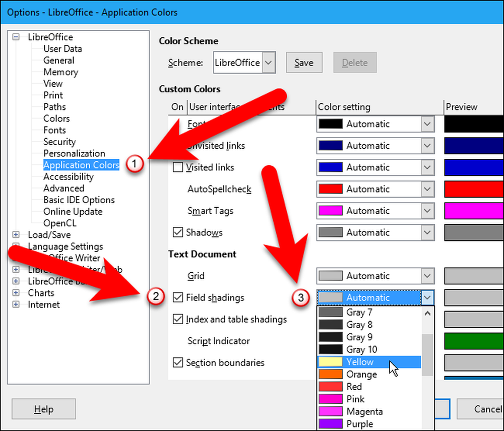Image resolution: width=504 pixels, height=431 pixels.
Task: Select the Charts tree label
Action: click(41, 293)
